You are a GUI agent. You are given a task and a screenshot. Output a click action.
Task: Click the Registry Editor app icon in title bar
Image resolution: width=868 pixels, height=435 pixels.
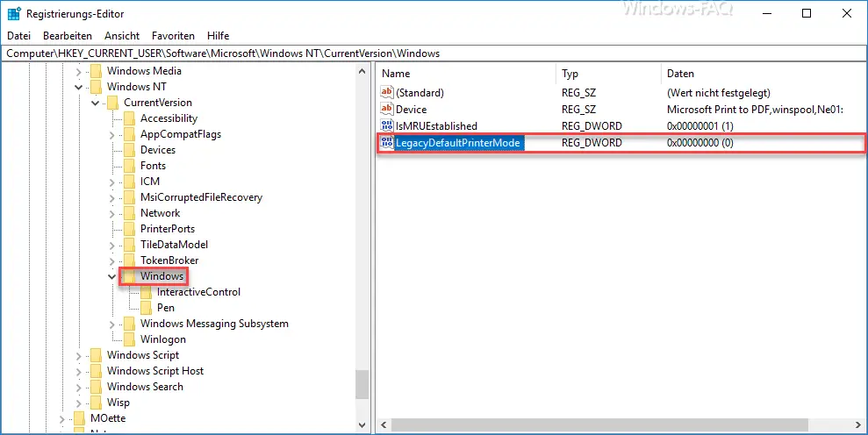coord(14,14)
